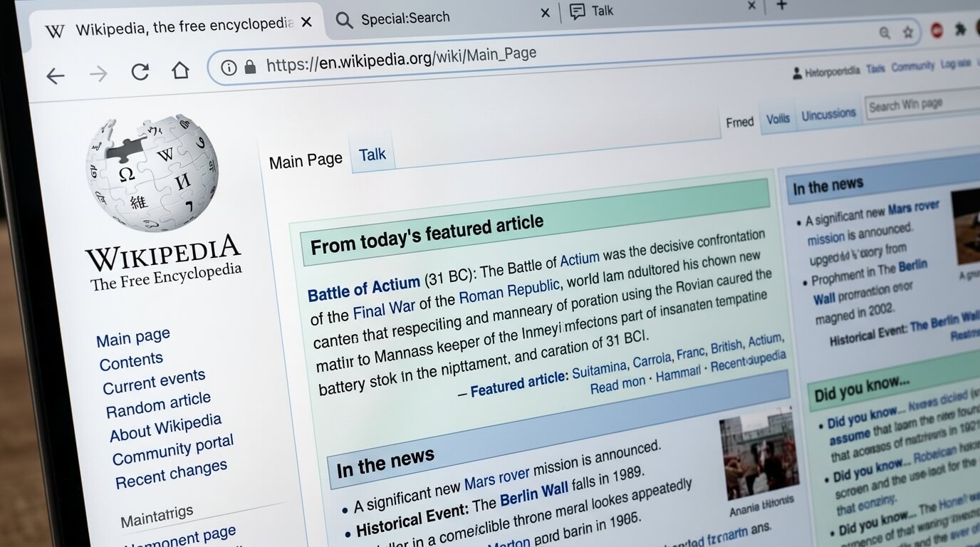
Task: Click the Maintatrigs sidebar heading
Action: (157, 516)
